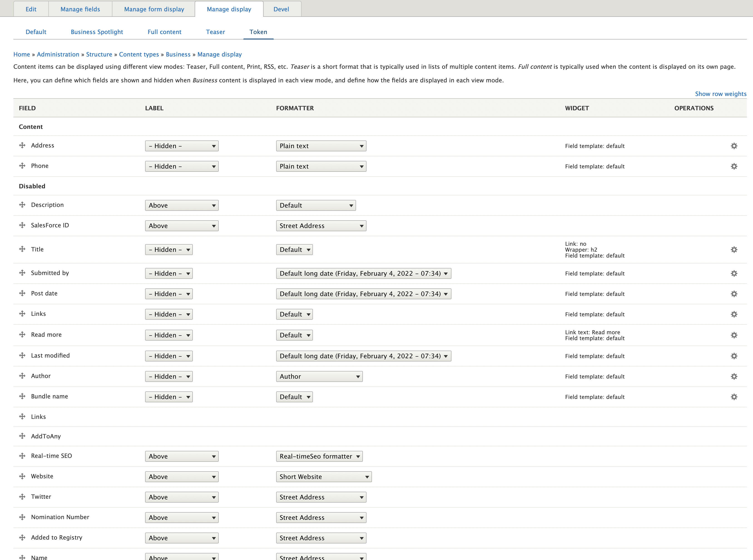Click the AddToAny row drag handle
This screenshot has width=753, height=560.
22,436
